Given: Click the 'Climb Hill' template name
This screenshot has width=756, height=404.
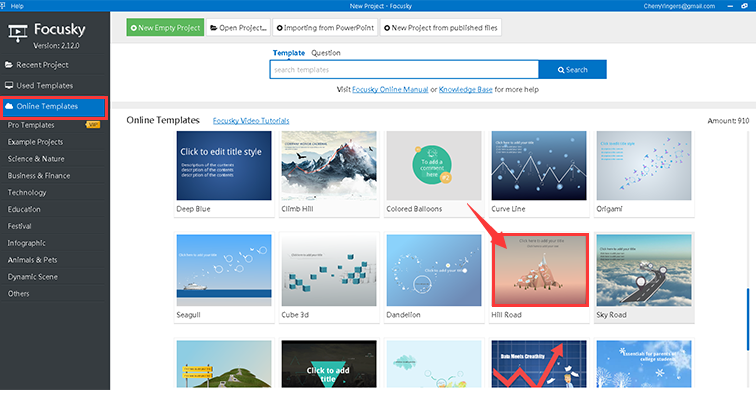Looking at the screenshot, I should pos(297,209).
